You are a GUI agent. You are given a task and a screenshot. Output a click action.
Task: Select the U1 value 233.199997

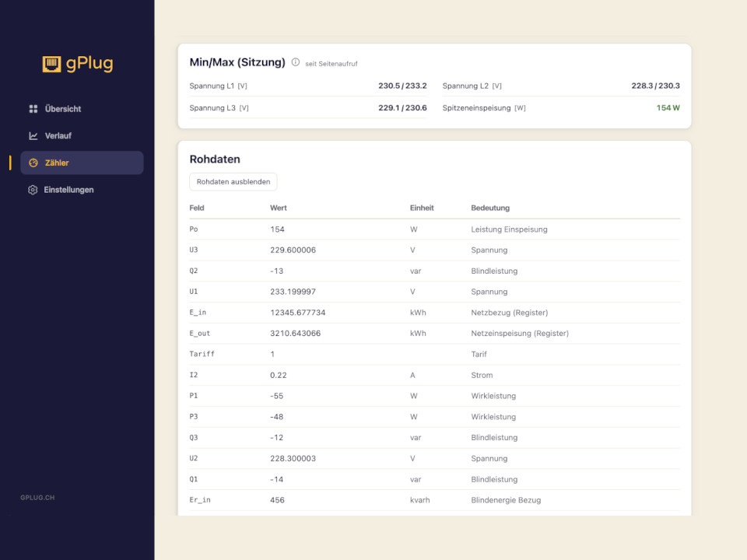[293, 292]
